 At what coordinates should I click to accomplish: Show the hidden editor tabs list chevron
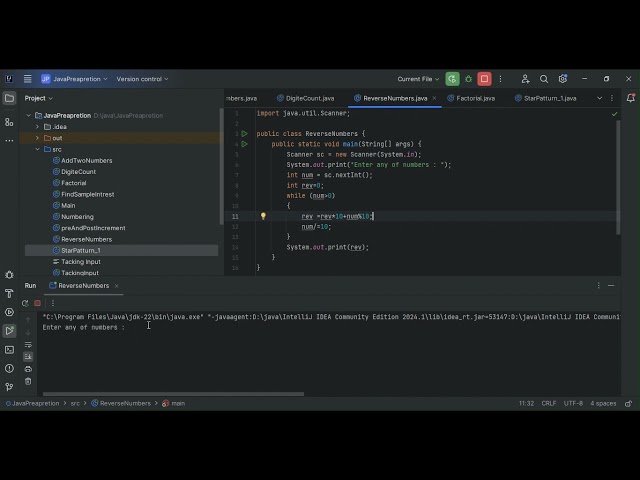[600, 98]
